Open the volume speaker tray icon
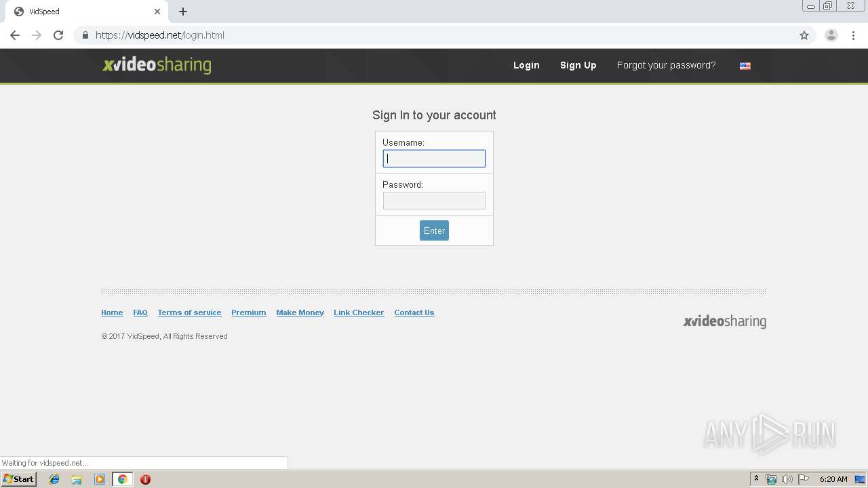The image size is (868, 488). click(787, 479)
